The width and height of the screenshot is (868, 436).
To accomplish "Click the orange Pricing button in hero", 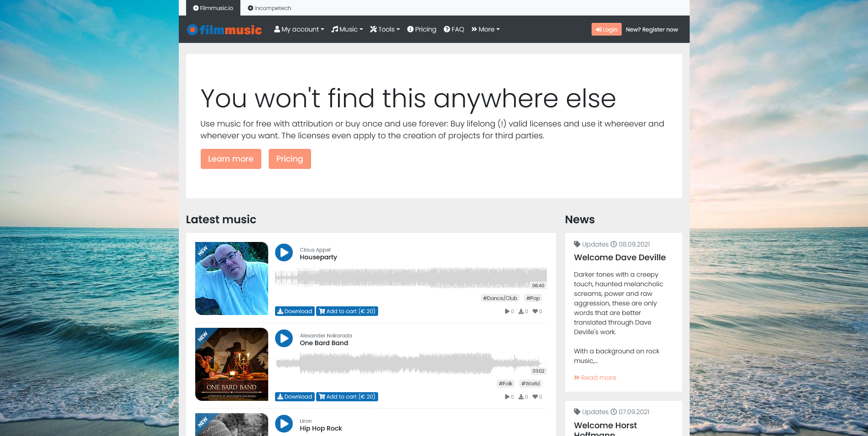I will 290,159.
